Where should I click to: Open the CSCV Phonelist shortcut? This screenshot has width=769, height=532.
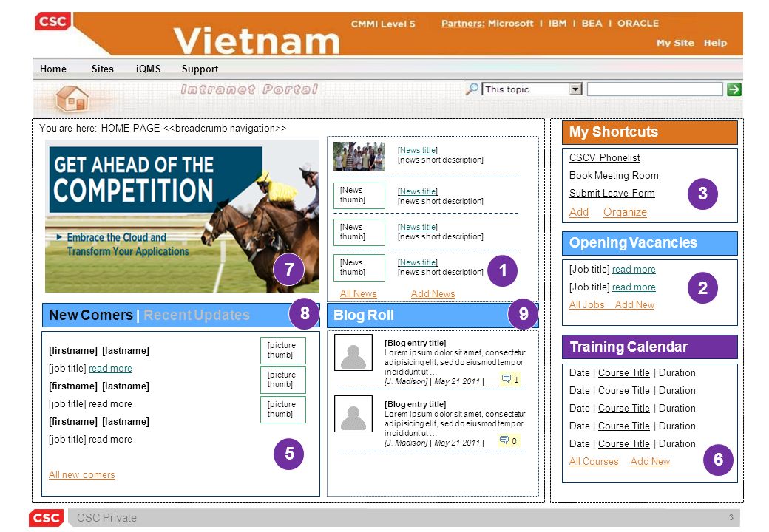pyautogui.click(x=604, y=157)
